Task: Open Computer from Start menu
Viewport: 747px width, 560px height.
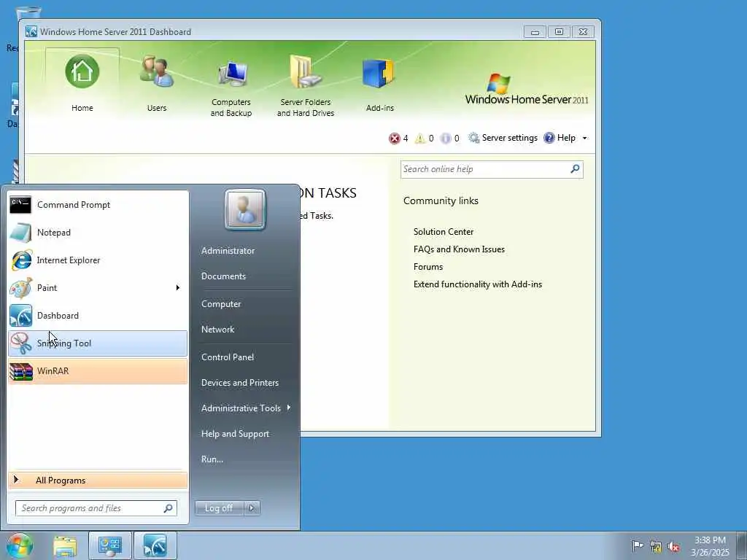Action: (221, 304)
